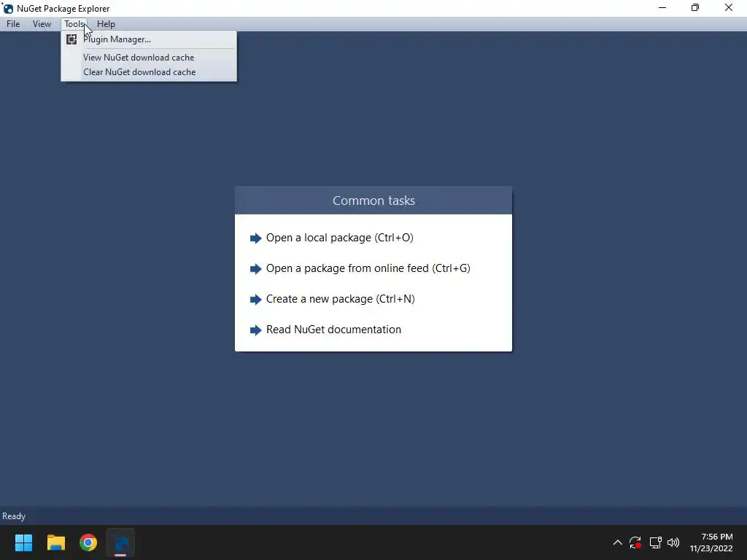Open network status tray icon
The image size is (747, 560).
coord(655,542)
